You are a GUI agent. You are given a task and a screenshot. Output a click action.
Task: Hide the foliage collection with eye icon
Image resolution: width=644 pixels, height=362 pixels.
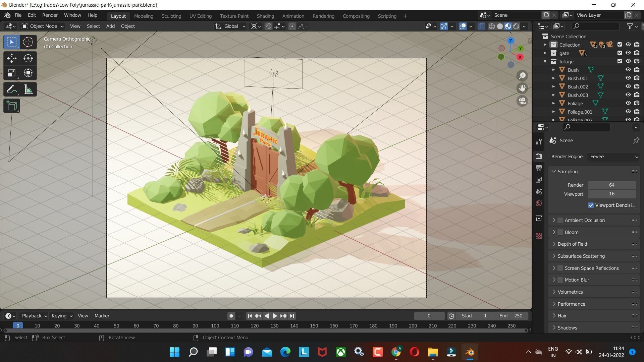[628, 61]
